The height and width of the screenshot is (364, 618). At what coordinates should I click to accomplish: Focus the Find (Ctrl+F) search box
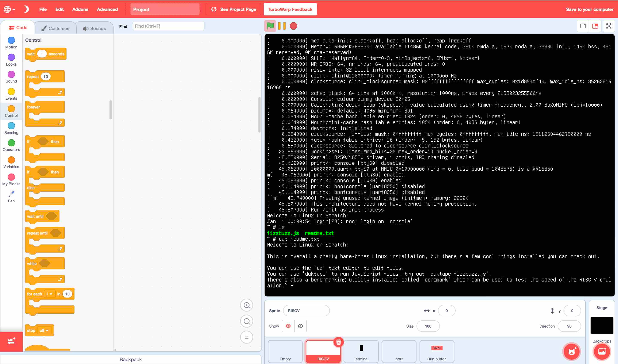tap(168, 26)
